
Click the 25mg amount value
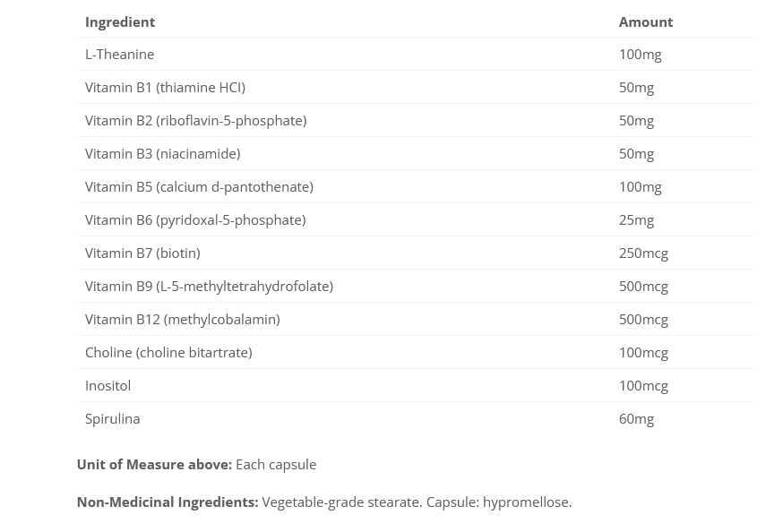(636, 219)
